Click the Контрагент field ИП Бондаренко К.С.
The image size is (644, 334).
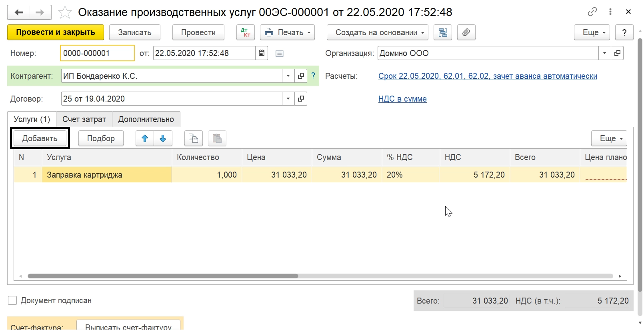coord(172,76)
